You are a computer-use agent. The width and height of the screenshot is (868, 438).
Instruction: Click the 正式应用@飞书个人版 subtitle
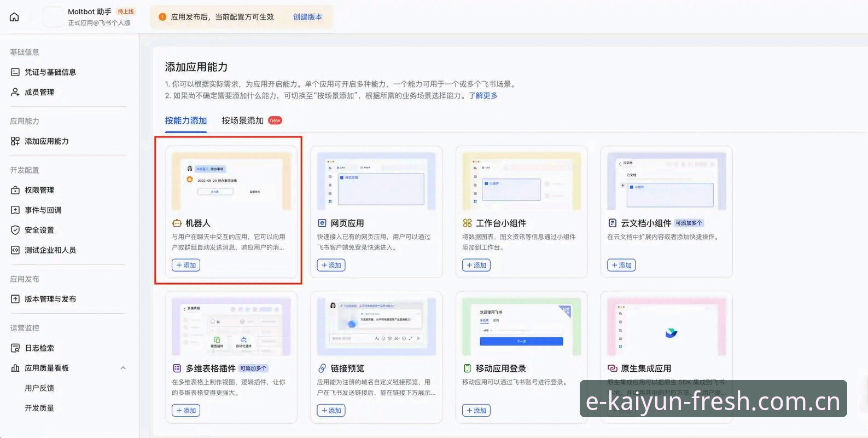pos(99,23)
